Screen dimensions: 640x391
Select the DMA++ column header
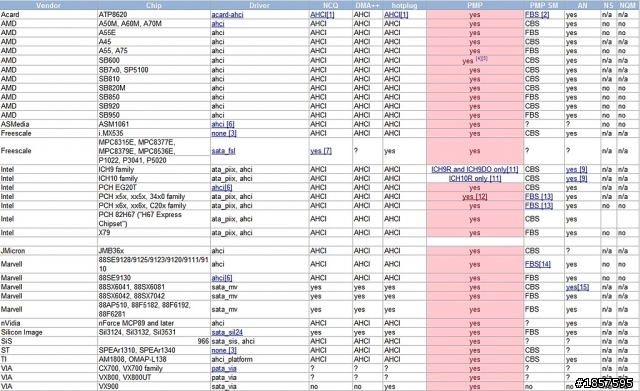[x=367, y=5]
